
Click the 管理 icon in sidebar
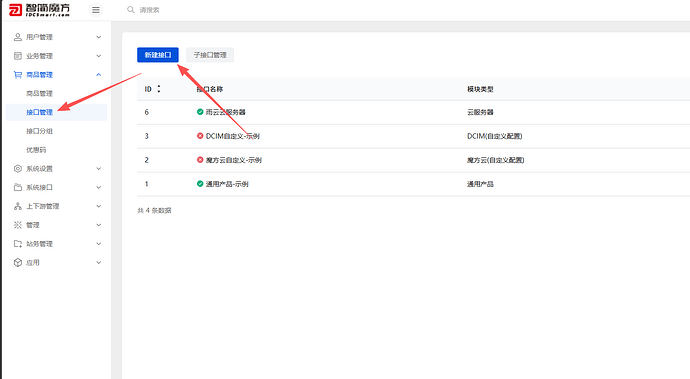[x=18, y=225]
